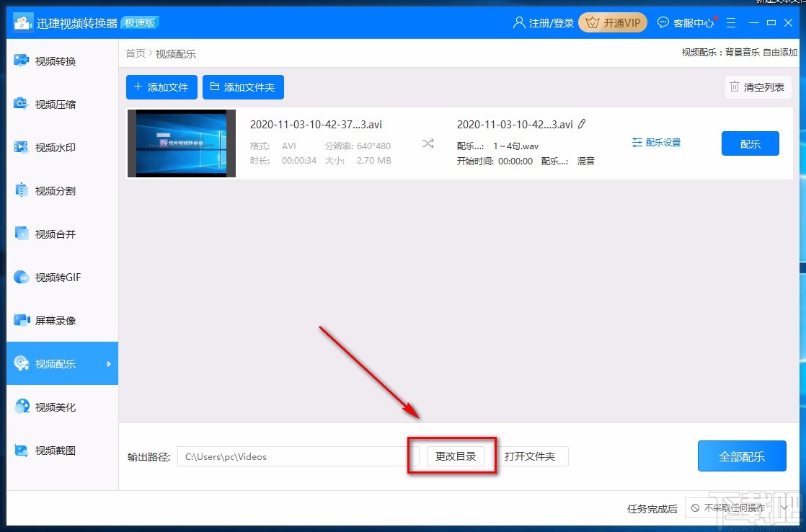806x532 pixels.
Task: Navigate to 首页 via the breadcrumb
Action: point(135,53)
